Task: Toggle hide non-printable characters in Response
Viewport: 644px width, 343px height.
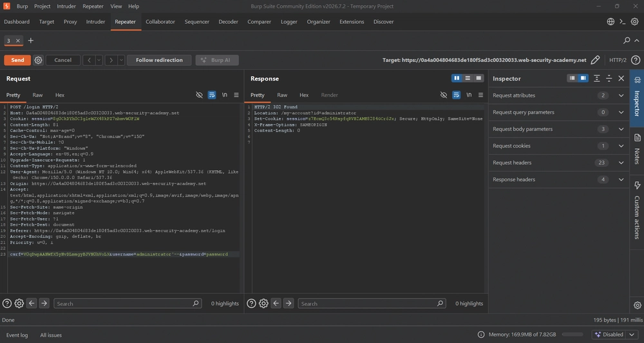Action: pyautogui.click(x=444, y=95)
